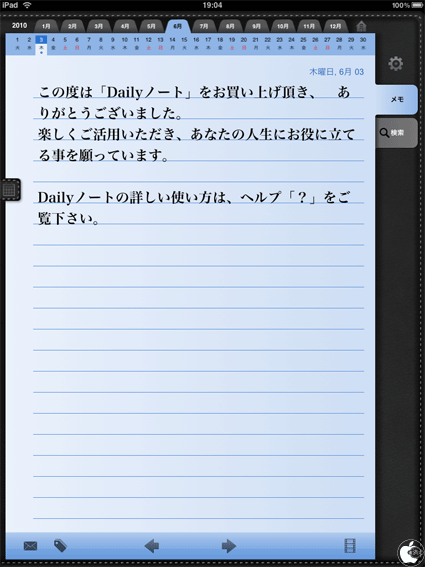The height and width of the screenshot is (567, 425).
Task: Select the 1月 month tab
Action: tap(46, 26)
